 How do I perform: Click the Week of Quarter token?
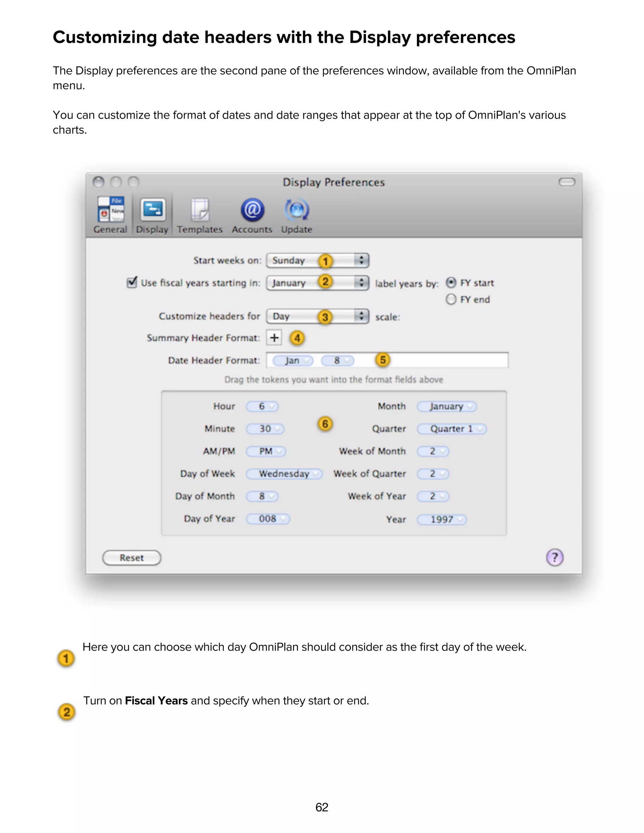(x=433, y=474)
